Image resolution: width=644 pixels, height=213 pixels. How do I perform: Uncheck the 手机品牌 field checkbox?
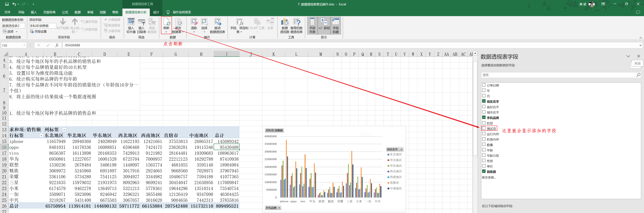pyautogui.click(x=484, y=117)
